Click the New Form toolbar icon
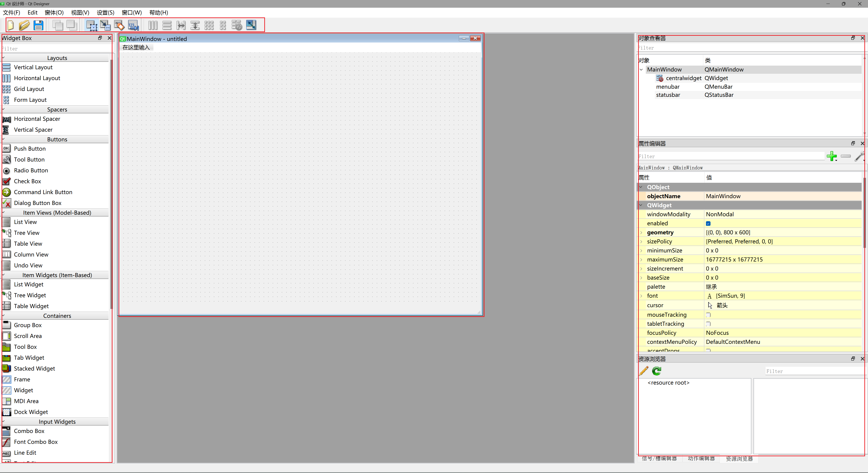 [10, 25]
